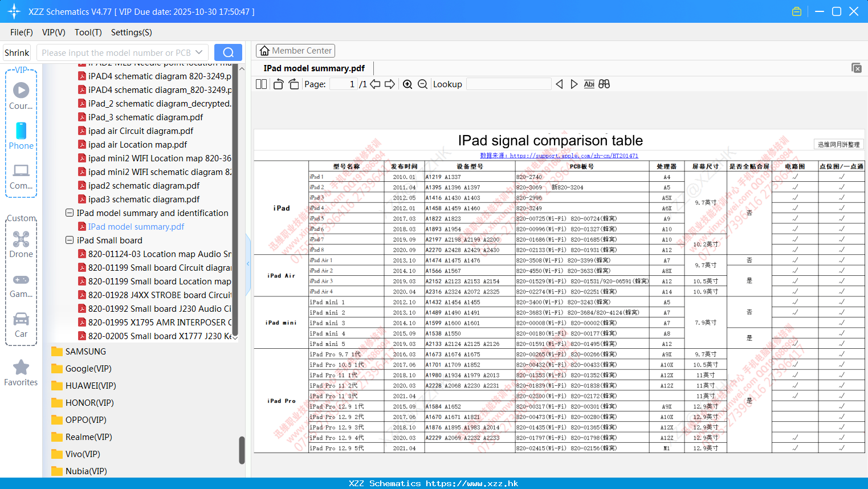Open iPad_3 schematic diagram.pdf
868x489 pixels.
(x=145, y=117)
